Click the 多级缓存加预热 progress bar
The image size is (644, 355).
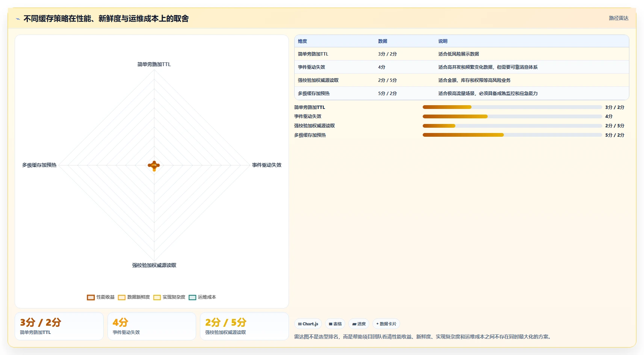pyautogui.click(x=512, y=135)
